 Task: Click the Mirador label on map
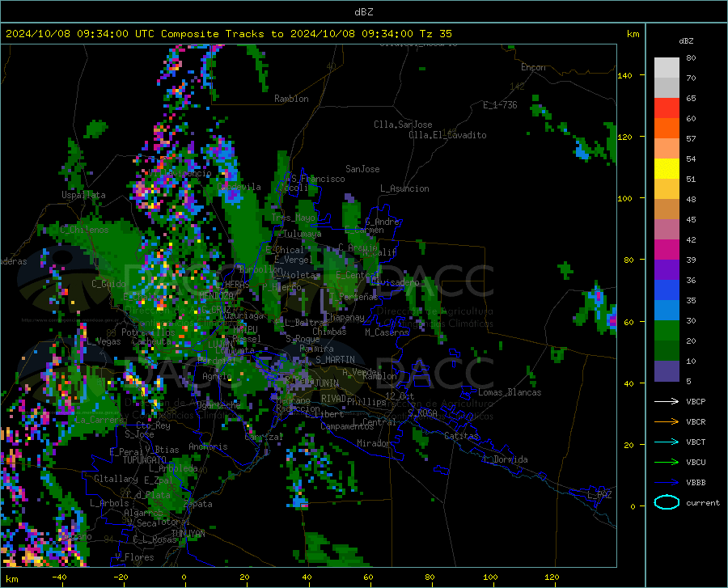pyautogui.click(x=374, y=443)
